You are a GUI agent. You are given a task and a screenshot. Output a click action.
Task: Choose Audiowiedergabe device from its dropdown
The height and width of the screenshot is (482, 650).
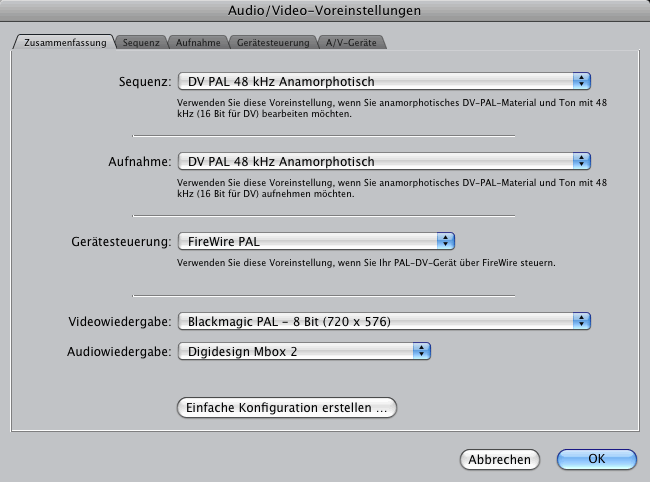coord(304,351)
